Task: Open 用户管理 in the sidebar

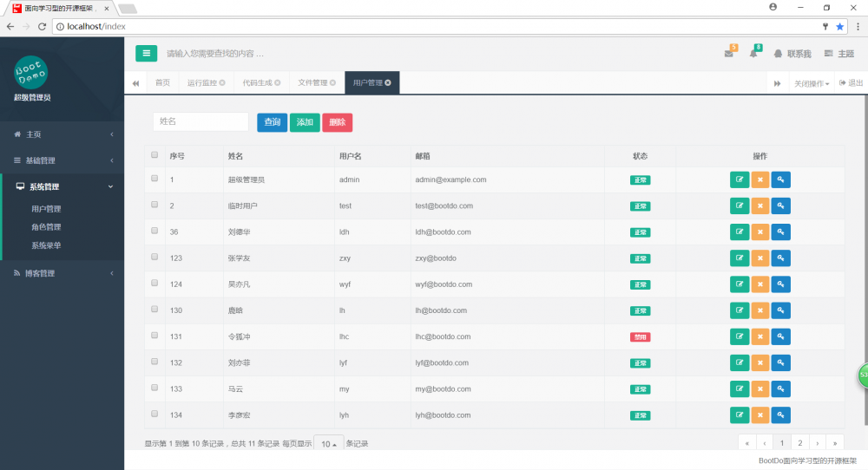Action: click(x=46, y=209)
